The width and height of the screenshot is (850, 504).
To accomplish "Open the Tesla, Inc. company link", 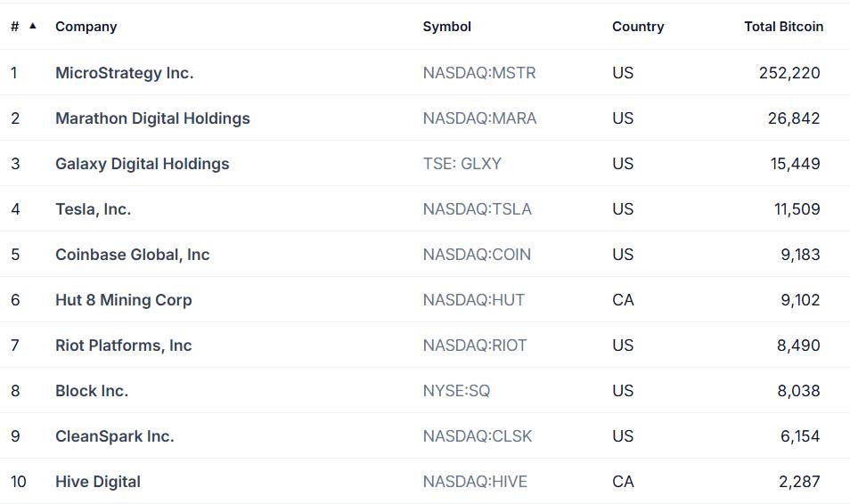I will pos(94,209).
